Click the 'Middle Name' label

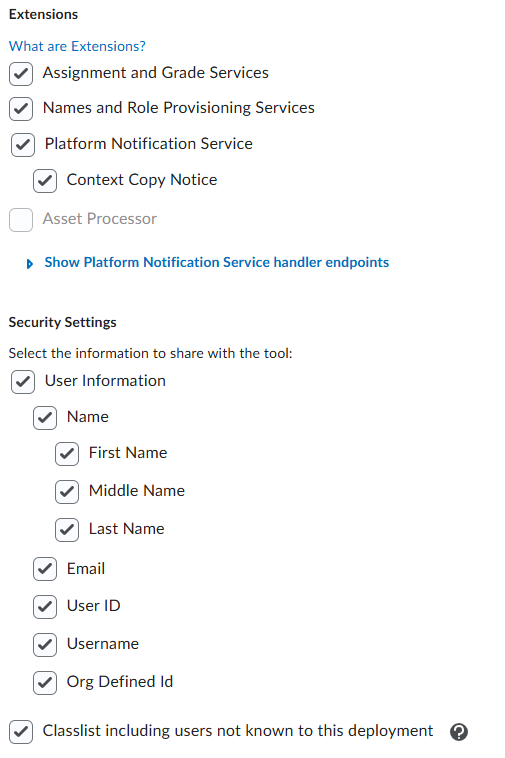click(x=137, y=491)
